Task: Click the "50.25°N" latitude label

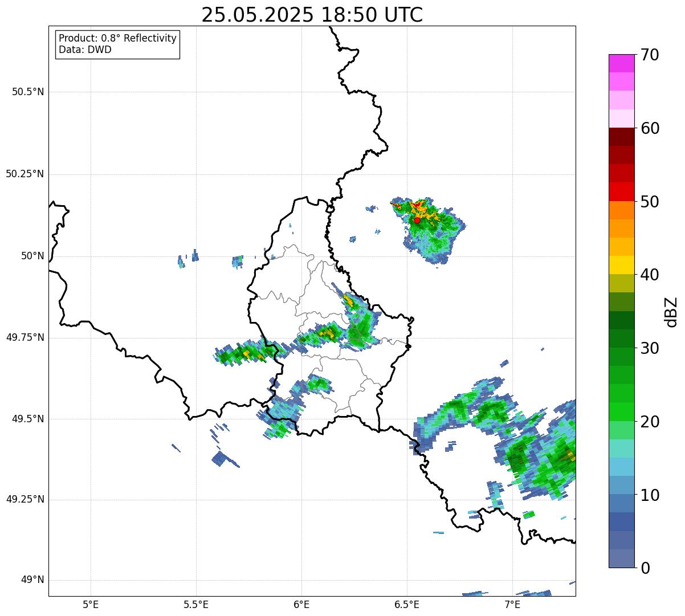Action: [x=25, y=174]
